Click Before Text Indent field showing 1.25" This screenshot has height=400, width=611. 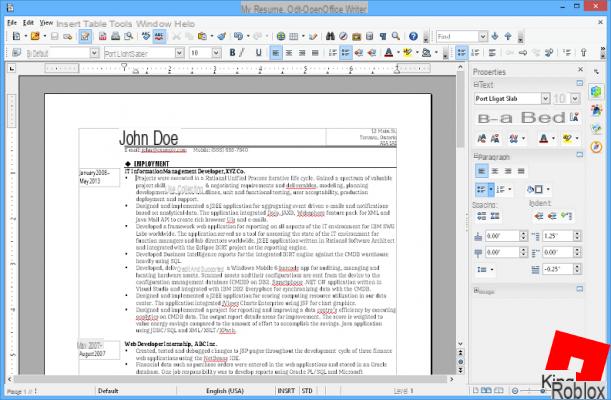(x=558, y=236)
